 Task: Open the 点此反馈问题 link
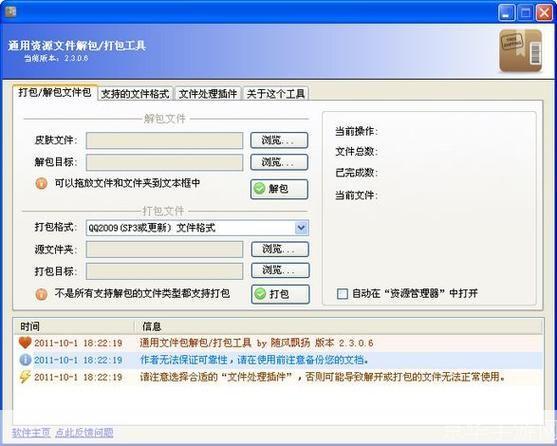click(x=84, y=433)
